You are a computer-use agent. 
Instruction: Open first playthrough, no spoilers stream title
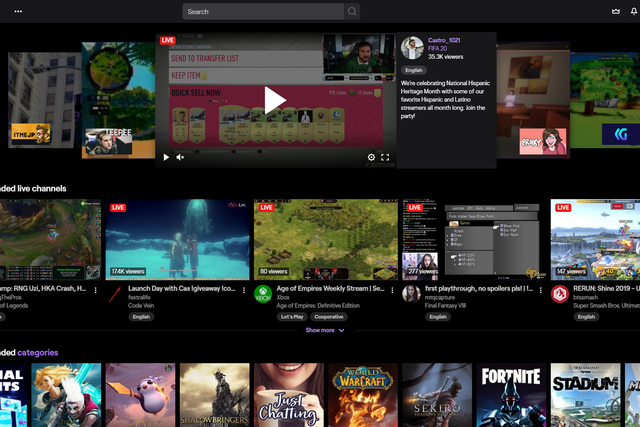coord(478,289)
